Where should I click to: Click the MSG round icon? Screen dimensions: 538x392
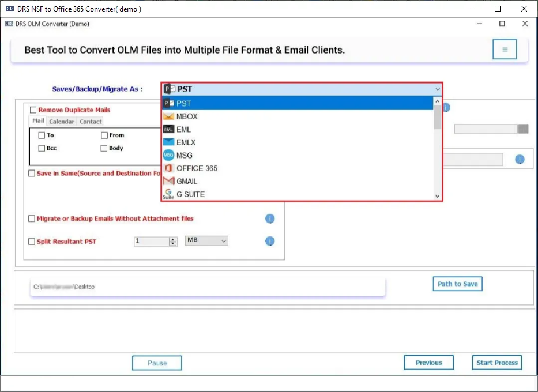168,155
